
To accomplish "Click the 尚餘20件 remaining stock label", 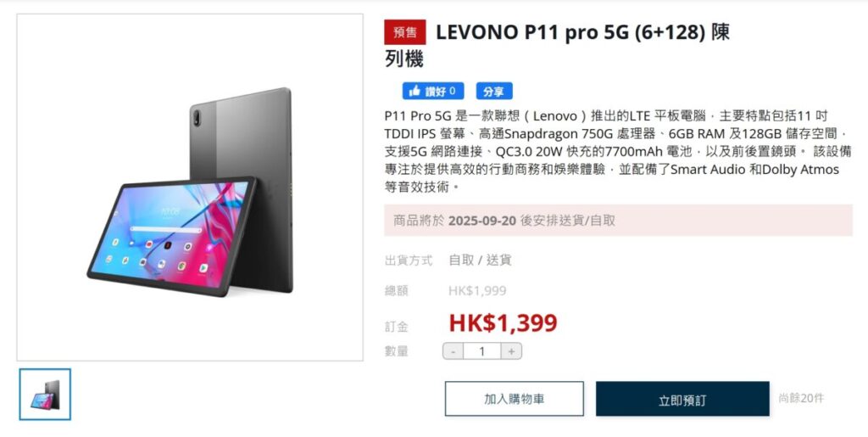I will (x=801, y=398).
